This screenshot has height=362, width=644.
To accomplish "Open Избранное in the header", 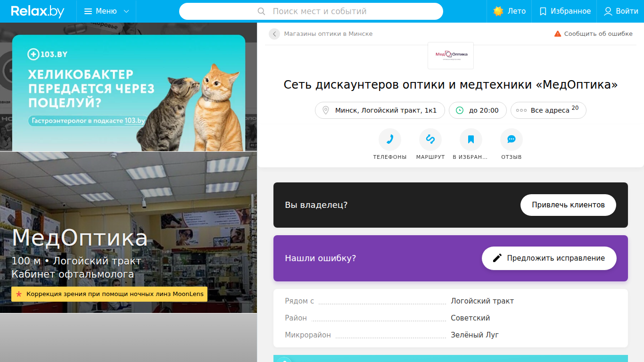I will click(x=570, y=11).
